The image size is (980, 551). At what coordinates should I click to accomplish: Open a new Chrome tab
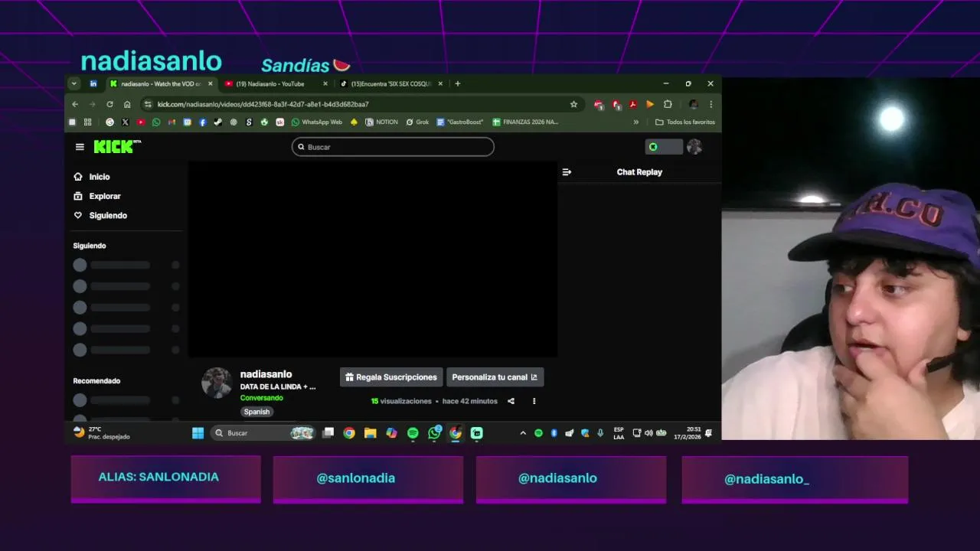[x=458, y=83]
